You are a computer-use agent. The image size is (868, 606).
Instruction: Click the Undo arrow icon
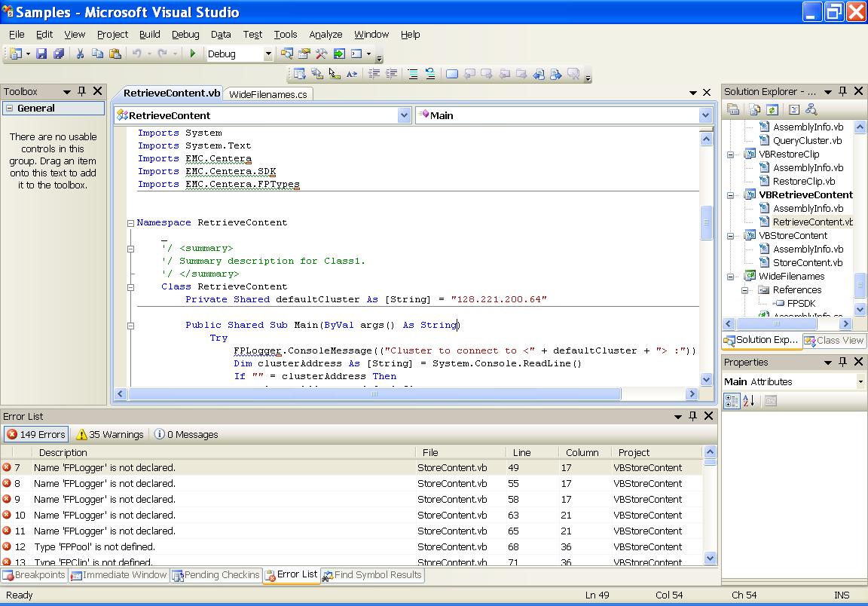click(x=136, y=54)
